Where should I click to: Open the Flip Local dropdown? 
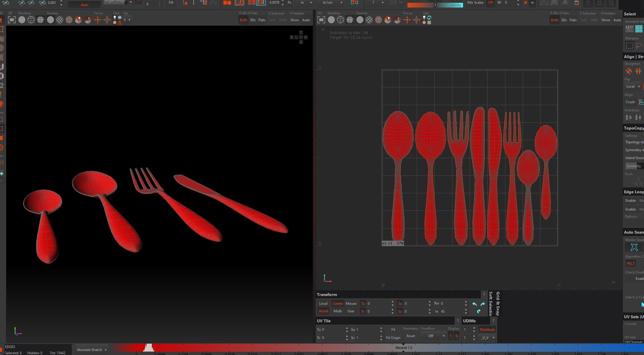[x=633, y=87]
